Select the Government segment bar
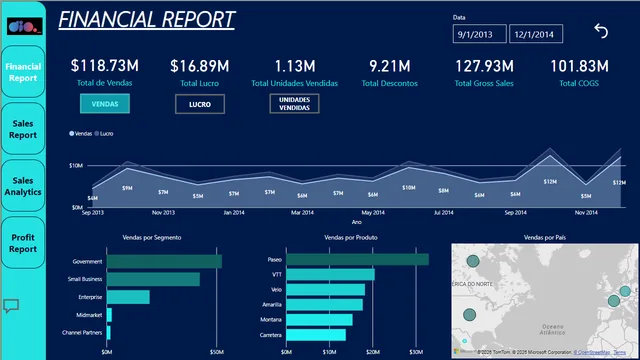 164,262
